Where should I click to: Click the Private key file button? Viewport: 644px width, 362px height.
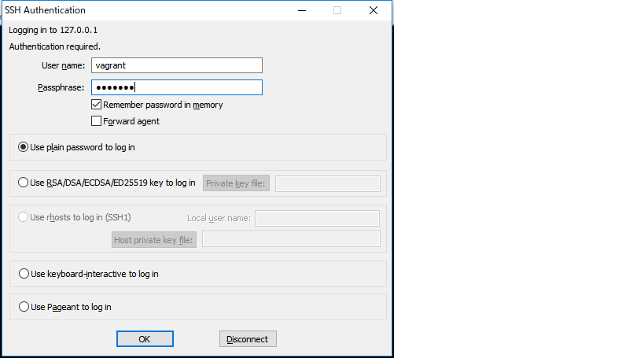point(236,183)
